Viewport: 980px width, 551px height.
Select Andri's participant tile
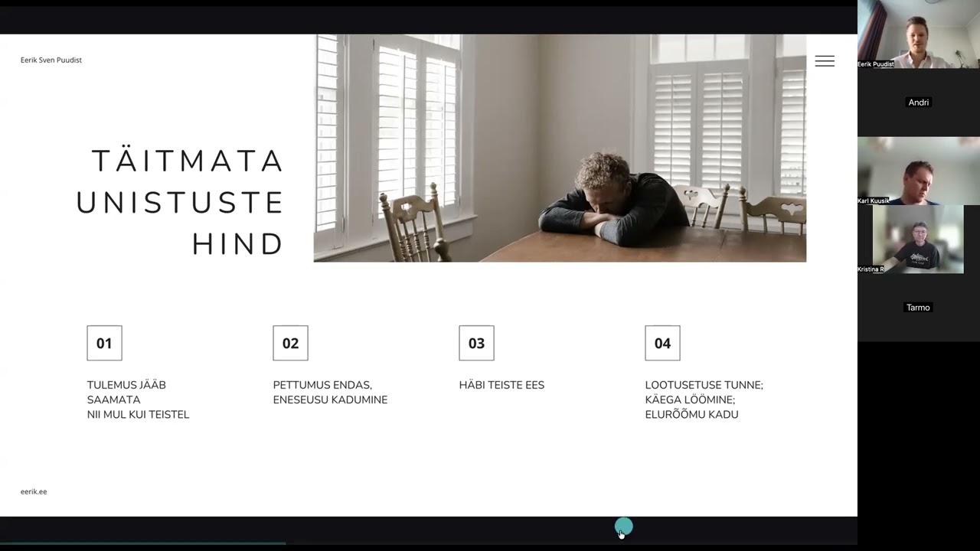tap(919, 103)
